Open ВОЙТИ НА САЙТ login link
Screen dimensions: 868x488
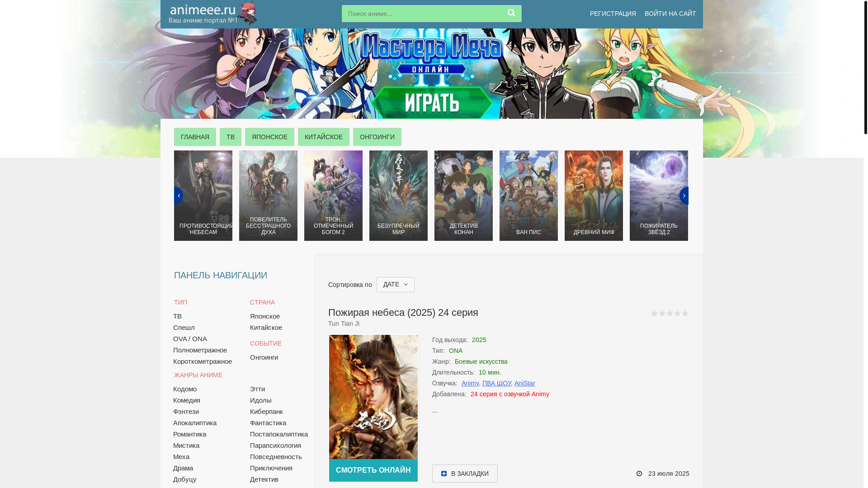pos(670,14)
